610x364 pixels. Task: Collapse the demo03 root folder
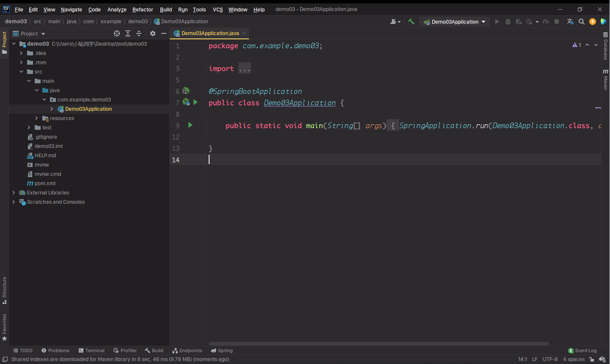pos(14,44)
